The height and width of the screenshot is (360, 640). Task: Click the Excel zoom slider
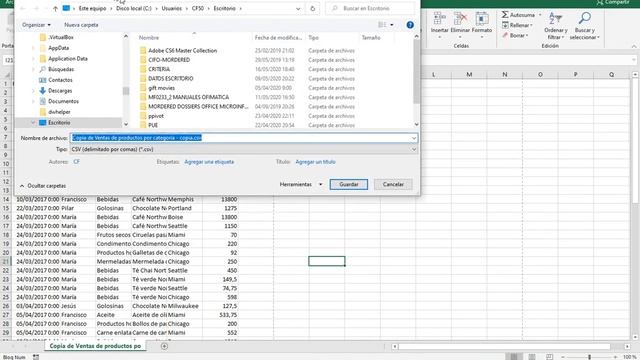(x=589, y=357)
